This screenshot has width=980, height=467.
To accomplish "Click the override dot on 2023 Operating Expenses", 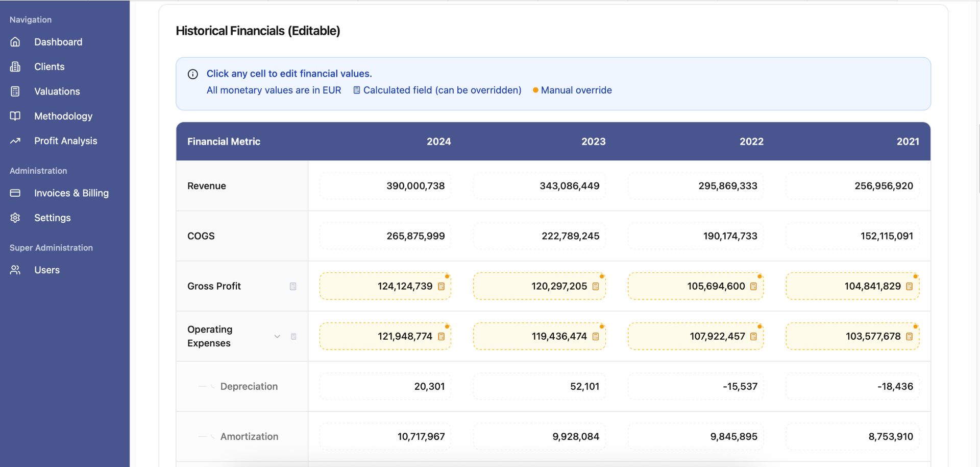I will coord(601,326).
